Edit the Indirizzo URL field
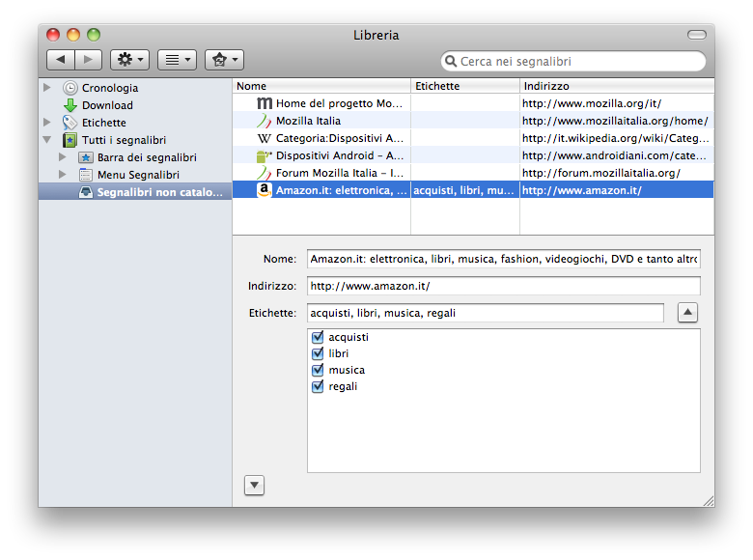Screen dimensions: 753x560 [503, 286]
